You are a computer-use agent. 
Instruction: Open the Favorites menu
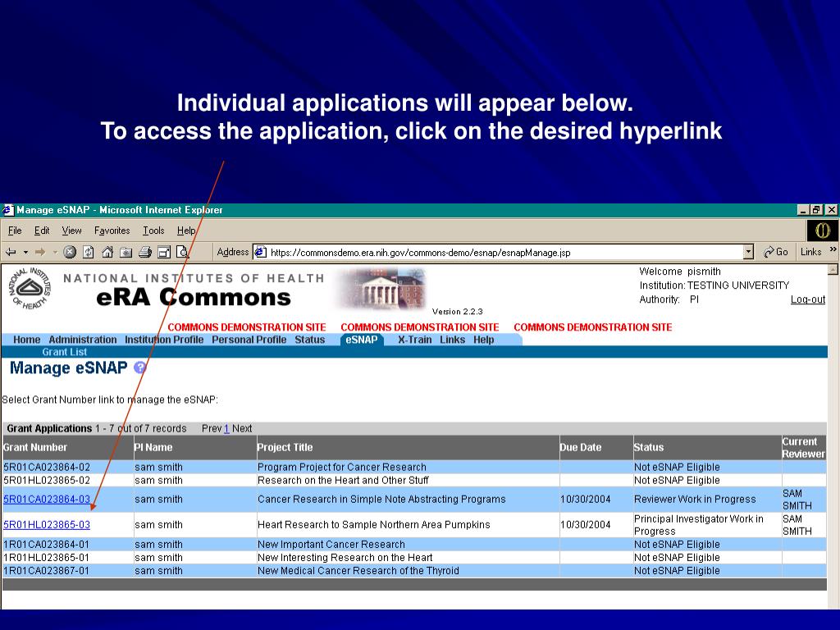coord(112,231)
